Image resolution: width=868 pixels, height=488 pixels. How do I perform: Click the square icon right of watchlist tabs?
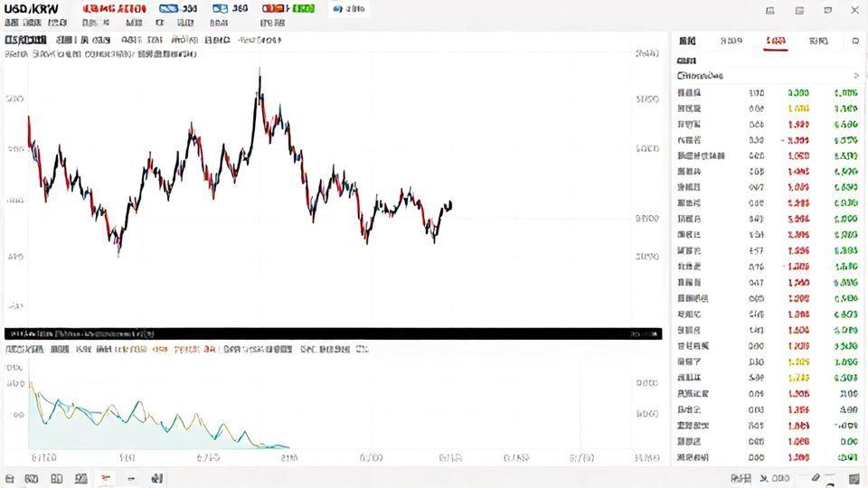click(855, 42)
